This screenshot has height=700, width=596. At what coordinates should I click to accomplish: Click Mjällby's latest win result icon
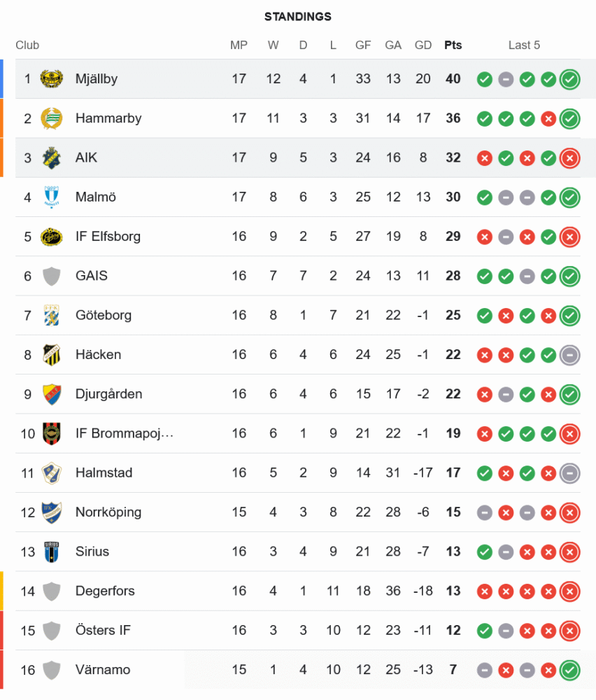pos(569,79)
